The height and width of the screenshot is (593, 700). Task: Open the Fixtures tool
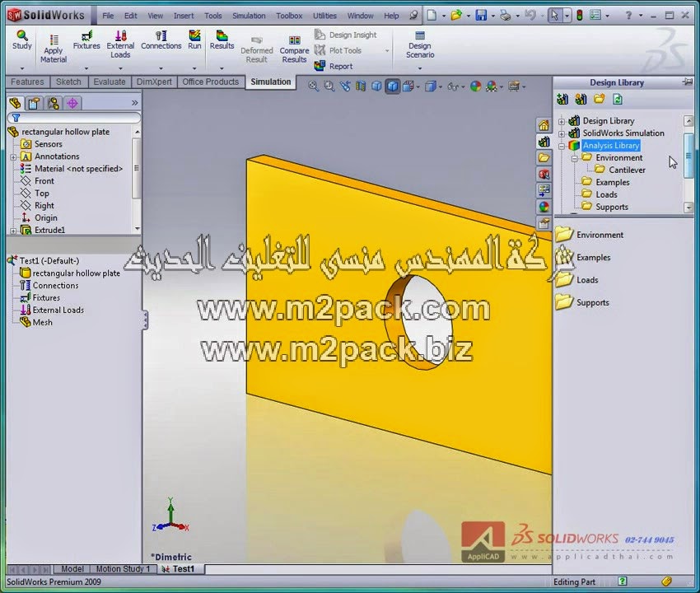(x=86, y=40)
